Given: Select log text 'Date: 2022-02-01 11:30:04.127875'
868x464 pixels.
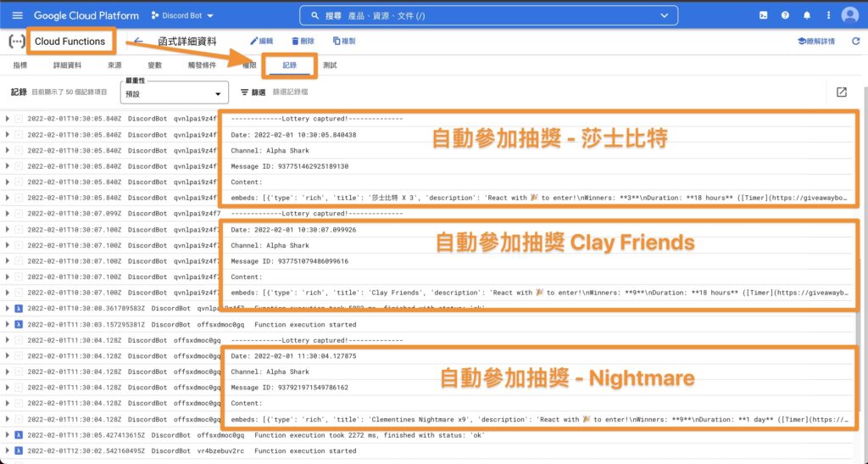Looking at the screenshot, I should [x=293, y=356].
